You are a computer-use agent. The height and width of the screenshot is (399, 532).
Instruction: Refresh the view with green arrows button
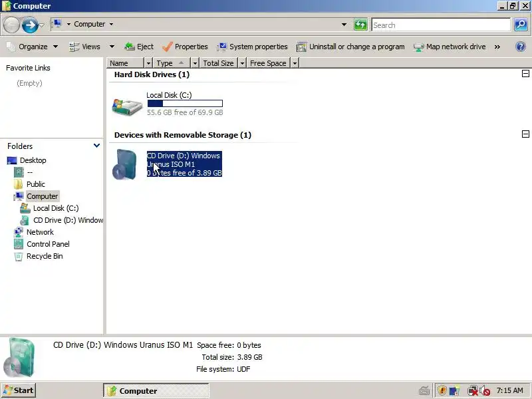coord(360,25)
